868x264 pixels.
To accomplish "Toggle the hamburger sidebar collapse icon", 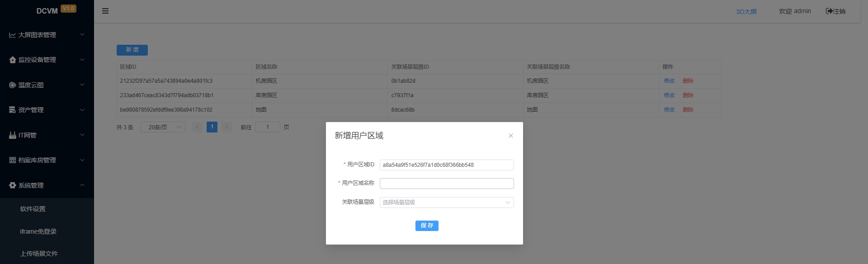I will 105,11.
